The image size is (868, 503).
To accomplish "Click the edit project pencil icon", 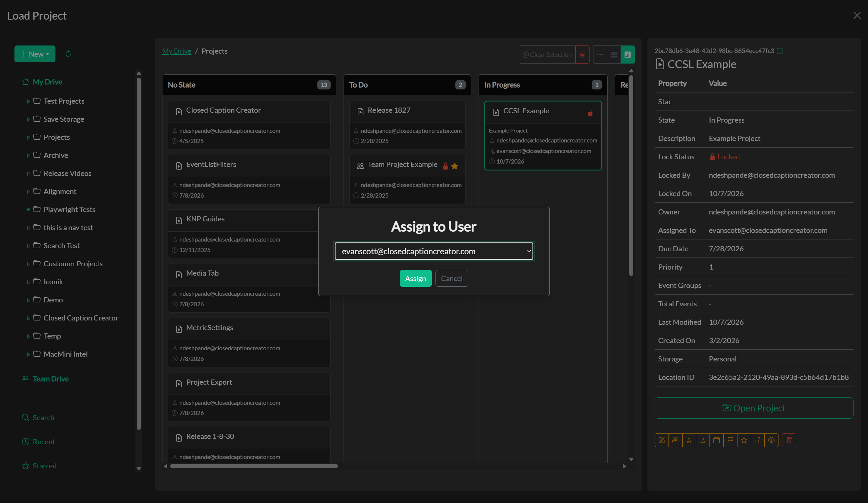I will [661, 440].
